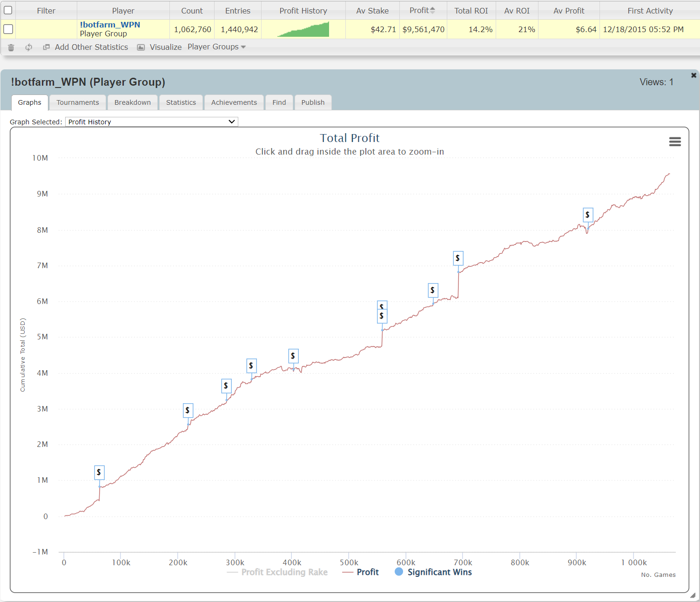Click dollar marker near 400k games
The image size is (700, 602).
[293, 356]
